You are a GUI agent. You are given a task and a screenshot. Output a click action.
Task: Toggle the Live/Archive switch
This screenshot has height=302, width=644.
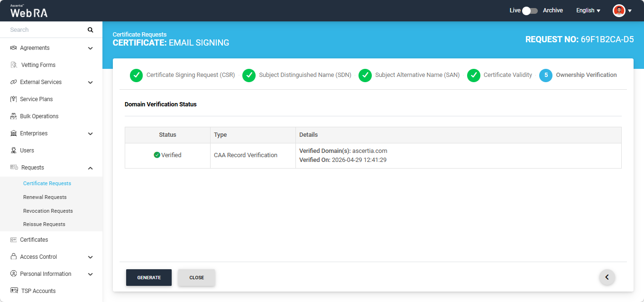[x=530, y=10]
